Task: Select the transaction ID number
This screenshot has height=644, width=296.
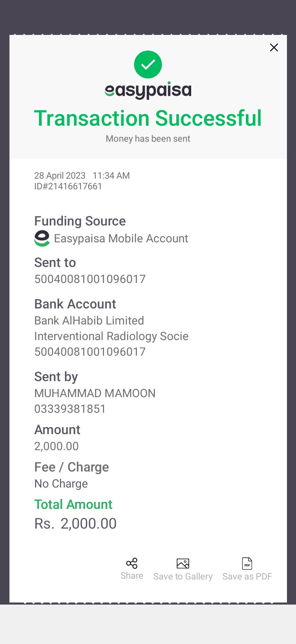Action: 68,186
